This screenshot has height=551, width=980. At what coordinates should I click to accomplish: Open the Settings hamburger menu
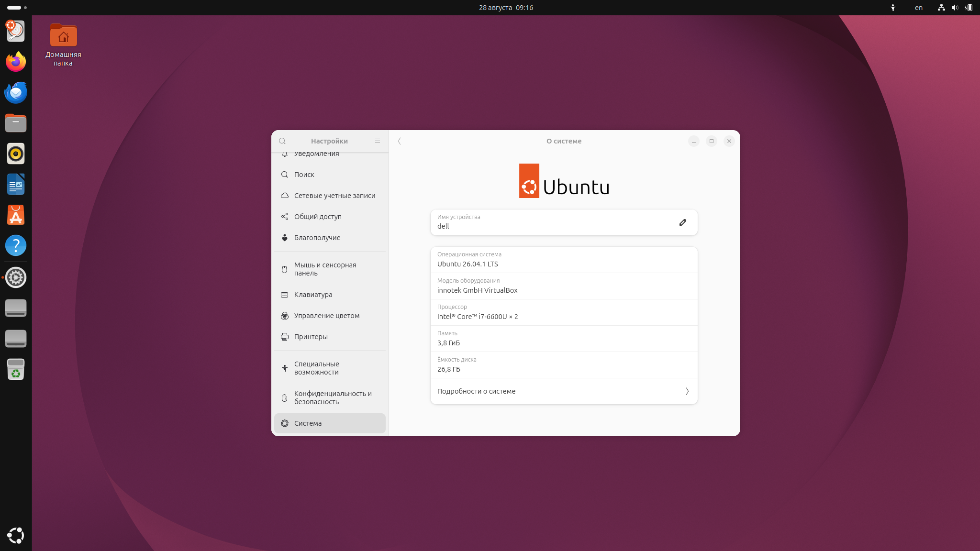378,141
